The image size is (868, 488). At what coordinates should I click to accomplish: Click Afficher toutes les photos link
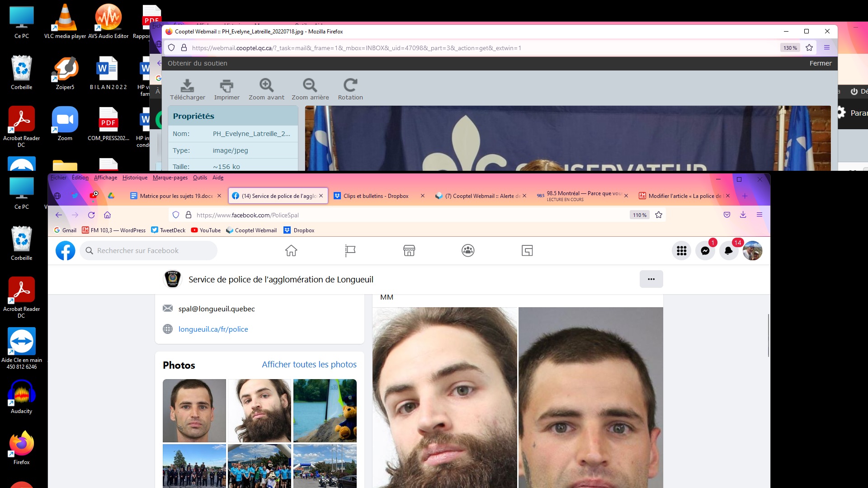pos(309,365)
